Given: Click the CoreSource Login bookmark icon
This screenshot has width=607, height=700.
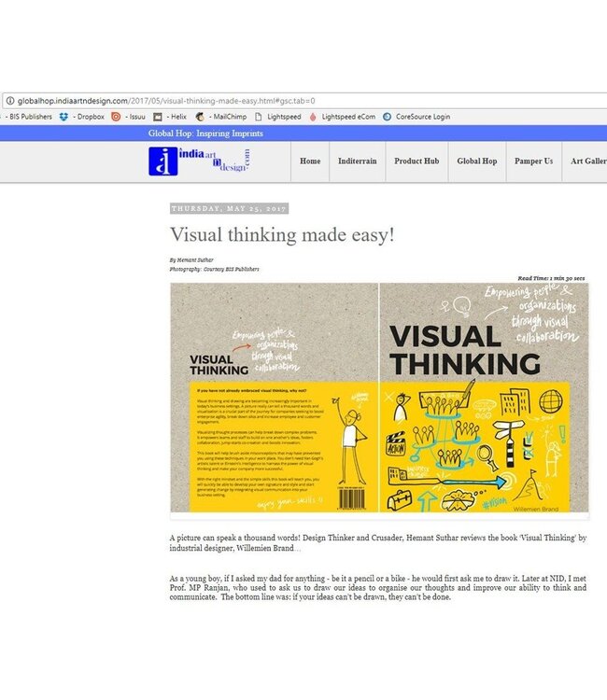Looking at the screenshot, I should coord(388,117).
